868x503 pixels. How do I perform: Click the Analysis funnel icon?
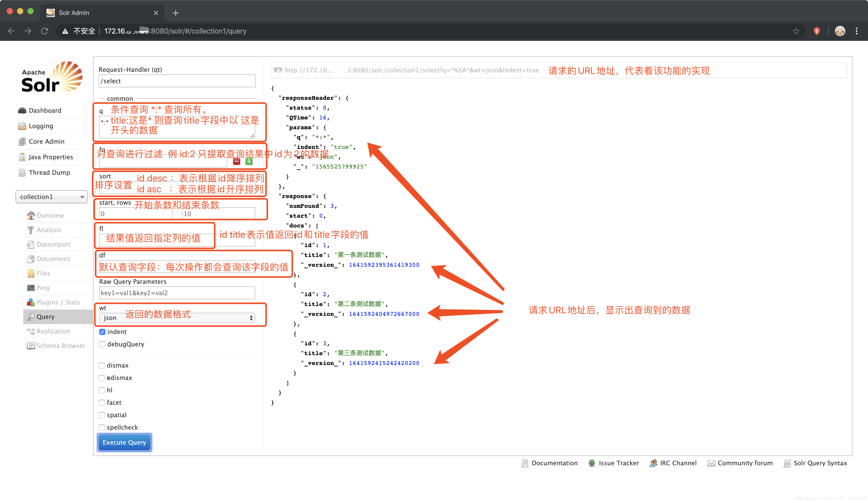(31, 230)
